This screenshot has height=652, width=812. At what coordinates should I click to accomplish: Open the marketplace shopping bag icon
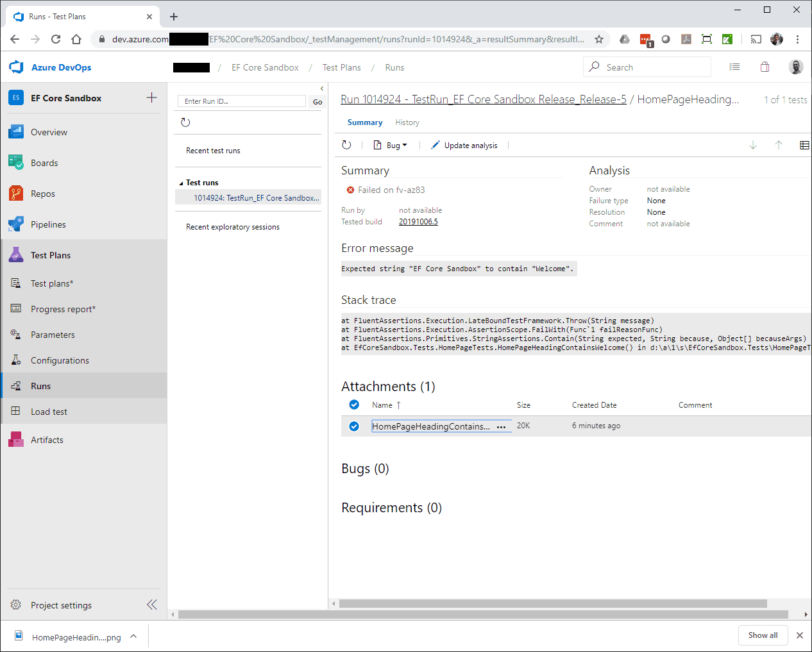tap(765, 67)
